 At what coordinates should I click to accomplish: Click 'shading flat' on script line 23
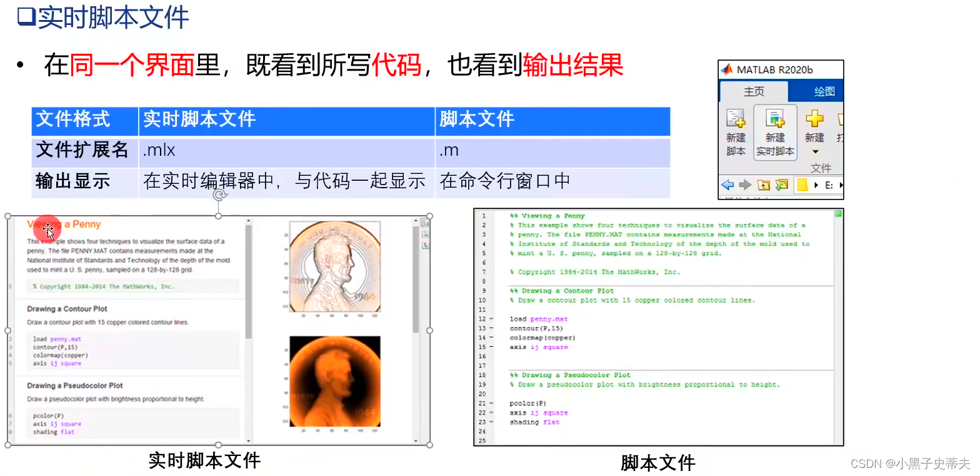[x=534, y=422]
